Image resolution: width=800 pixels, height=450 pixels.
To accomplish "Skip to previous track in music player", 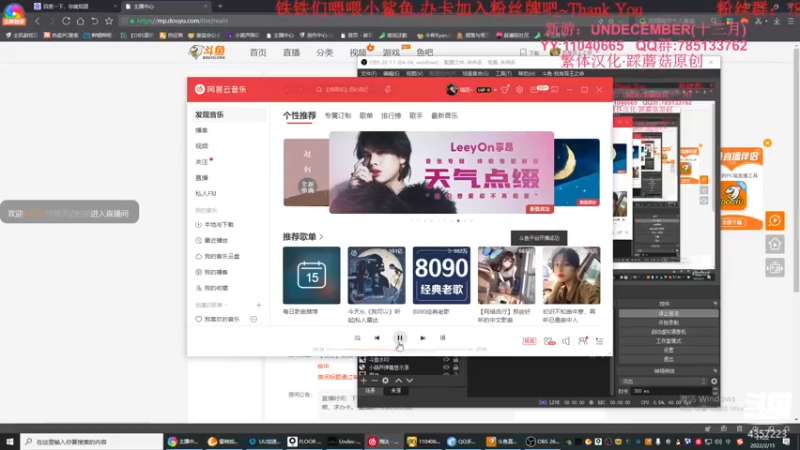I will coord(377,338).
